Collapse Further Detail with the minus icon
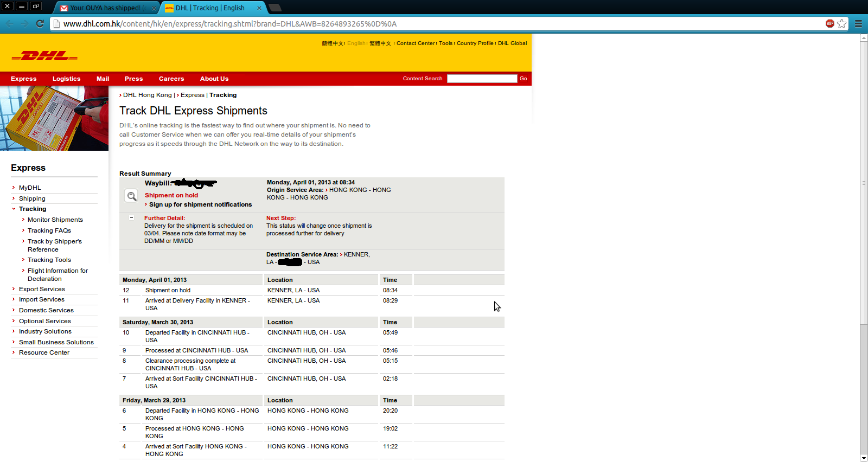Viewport: 868px width, 462px height. (x=131, y=218)
